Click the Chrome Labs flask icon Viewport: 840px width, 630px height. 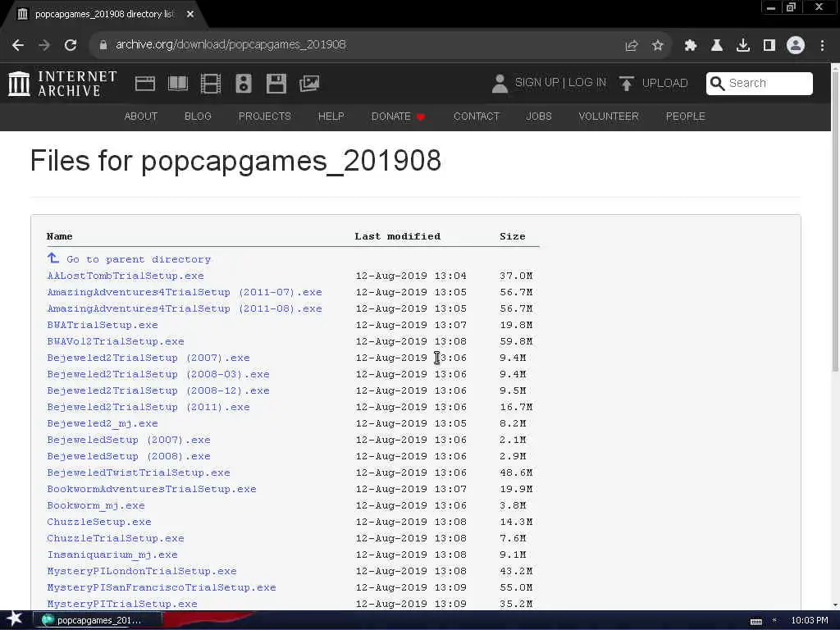[717, 46]
